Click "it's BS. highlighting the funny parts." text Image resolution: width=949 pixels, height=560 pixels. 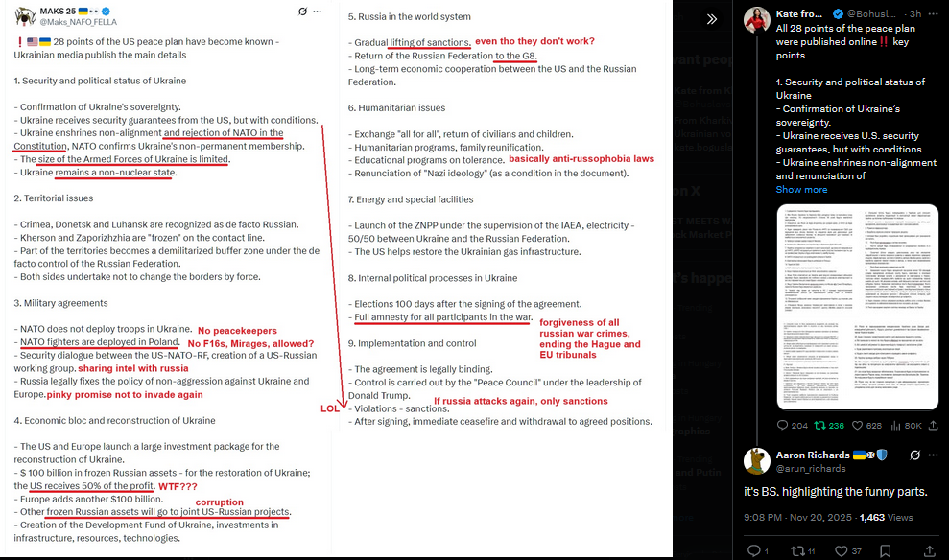click(835, 492)
